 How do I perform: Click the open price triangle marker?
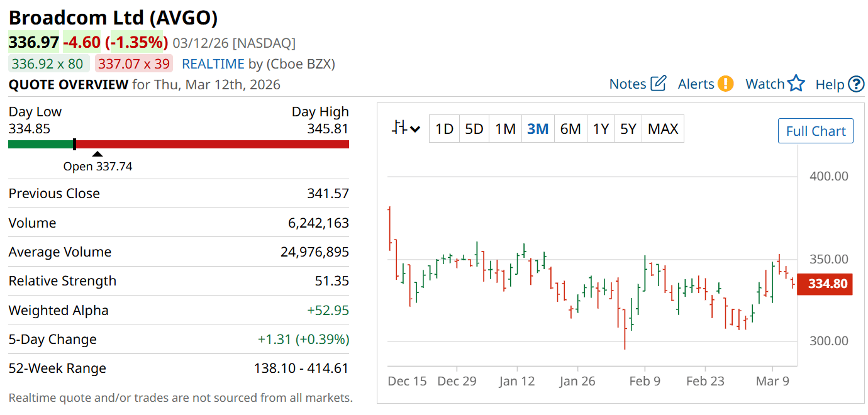(97, 154)
